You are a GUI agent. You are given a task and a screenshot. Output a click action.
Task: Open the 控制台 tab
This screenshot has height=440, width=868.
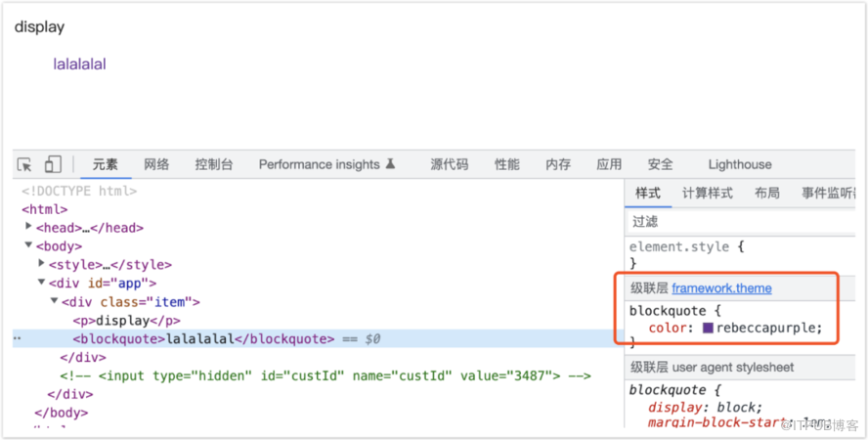point(214,164)
